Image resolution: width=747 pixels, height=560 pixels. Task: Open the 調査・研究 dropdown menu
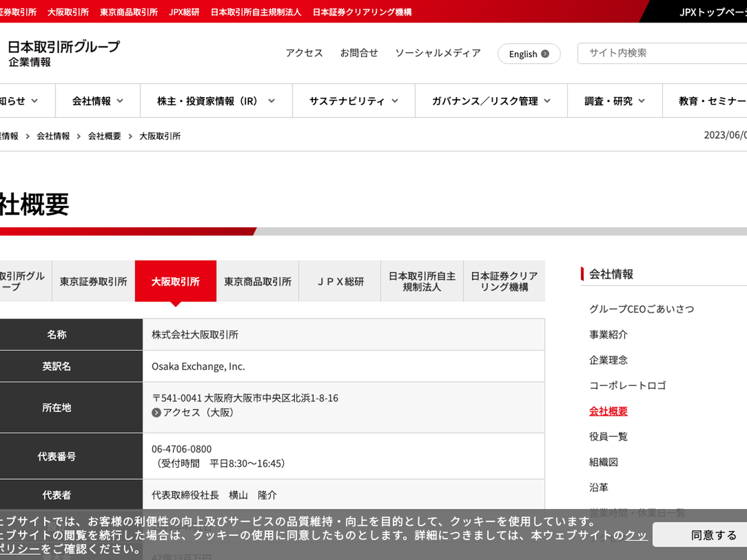pyautogui.click(x=614, y=101)
